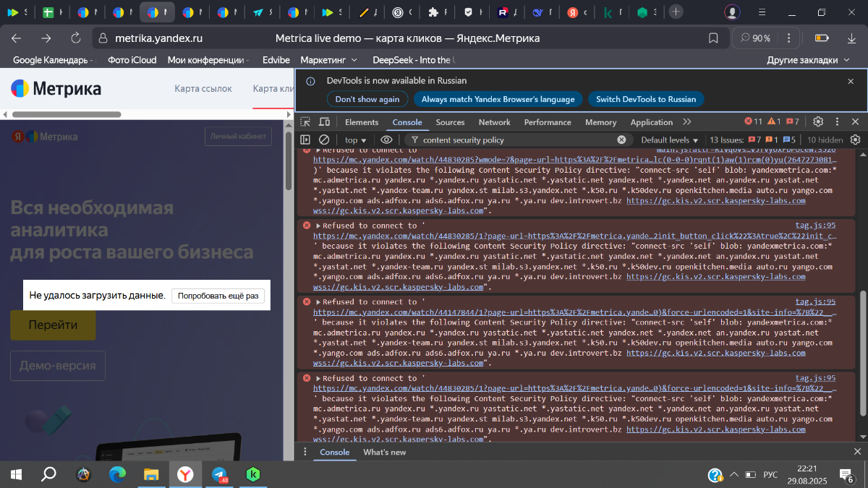Open a new browser tab

676,12
